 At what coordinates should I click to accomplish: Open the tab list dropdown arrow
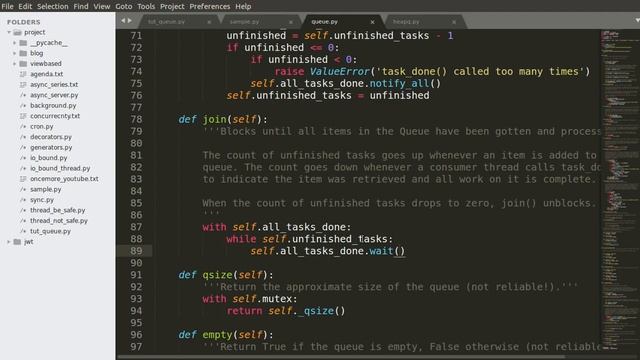tap(637, 20)
